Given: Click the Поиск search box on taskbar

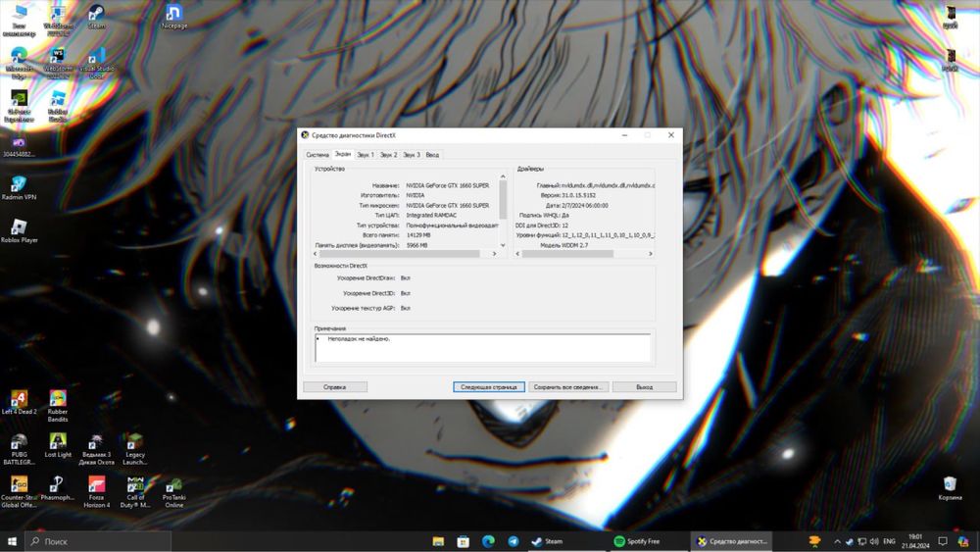Looking at the screenshot, I should pyautogui.click(x=98, y=541).
